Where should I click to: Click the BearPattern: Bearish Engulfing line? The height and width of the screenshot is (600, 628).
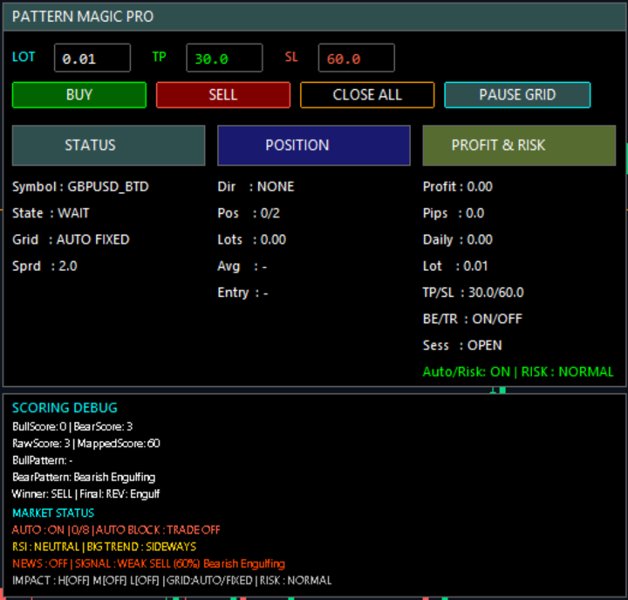coord(84,477)
